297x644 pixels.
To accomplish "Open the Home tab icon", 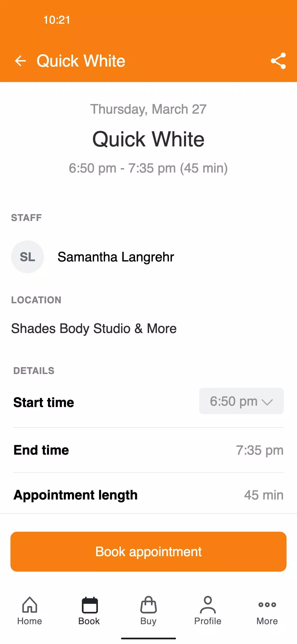I will pos(30,605).
